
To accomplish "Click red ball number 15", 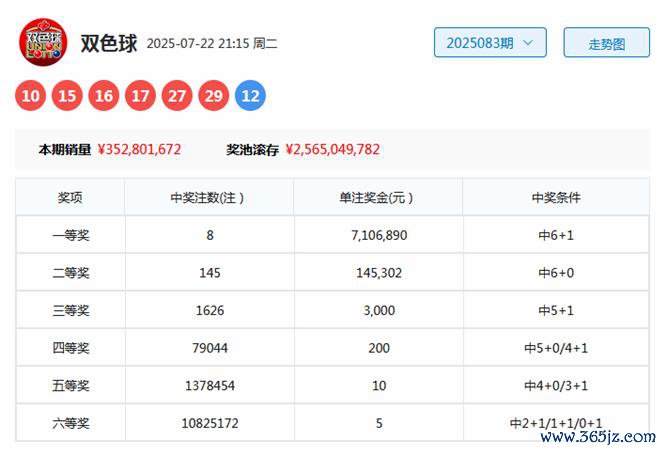I will coord(67,96).
